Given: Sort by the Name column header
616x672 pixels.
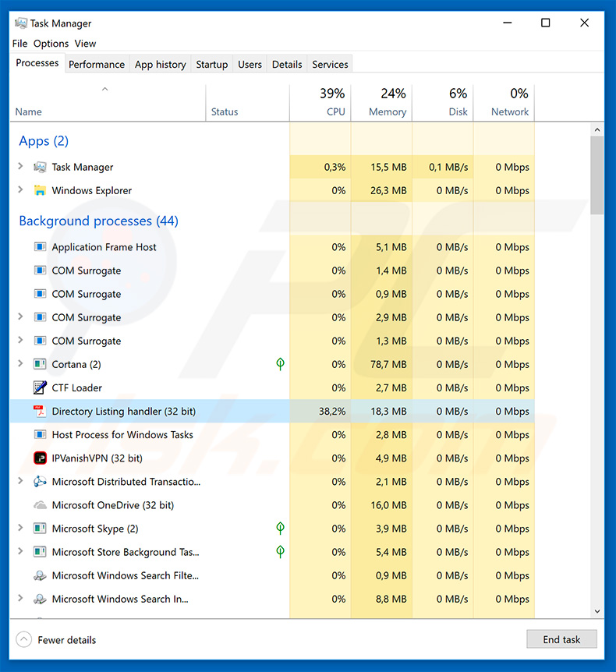Looking at the screenshot, I should pyautogui.click(x=108, y=103).
